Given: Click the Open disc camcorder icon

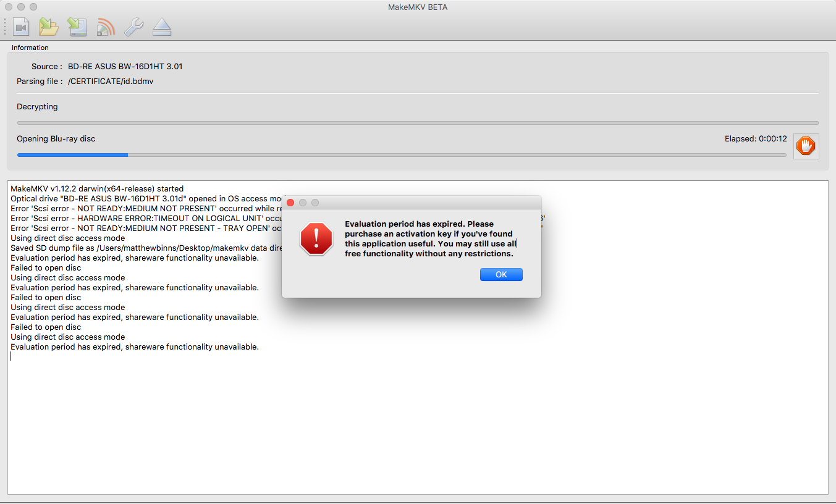Looking at the screenshot, I should tap(21, 27).
